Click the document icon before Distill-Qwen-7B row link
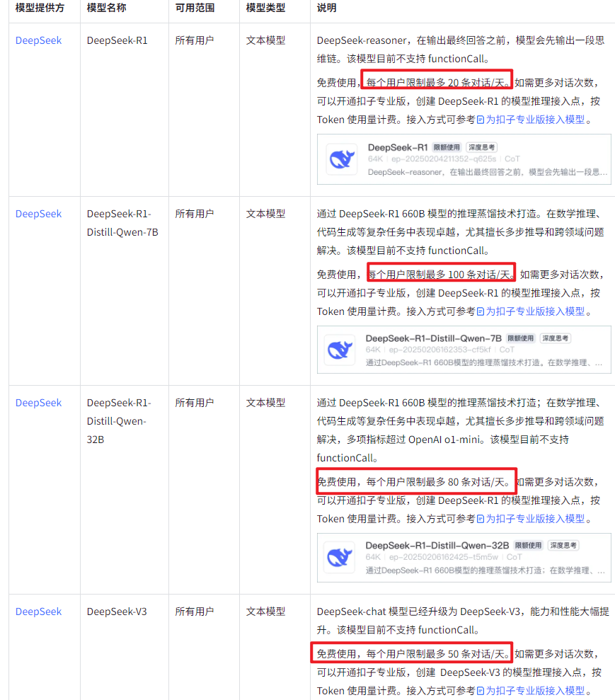 [481, 311]
